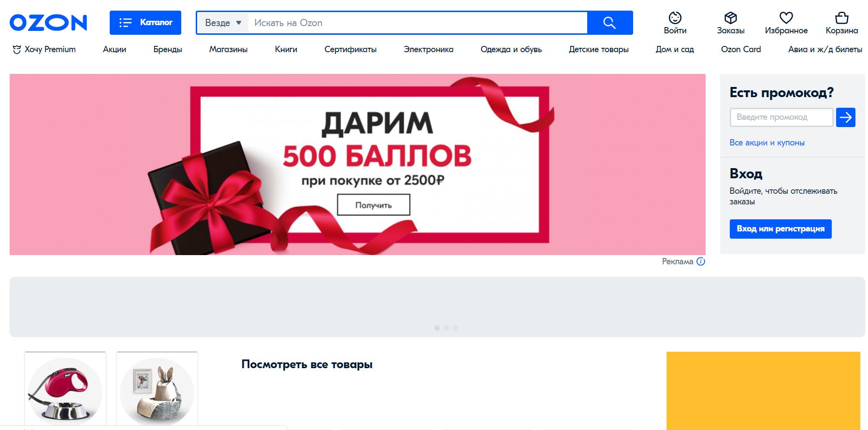
Task: Click the Реклама info icon
Action: [701, 261]
